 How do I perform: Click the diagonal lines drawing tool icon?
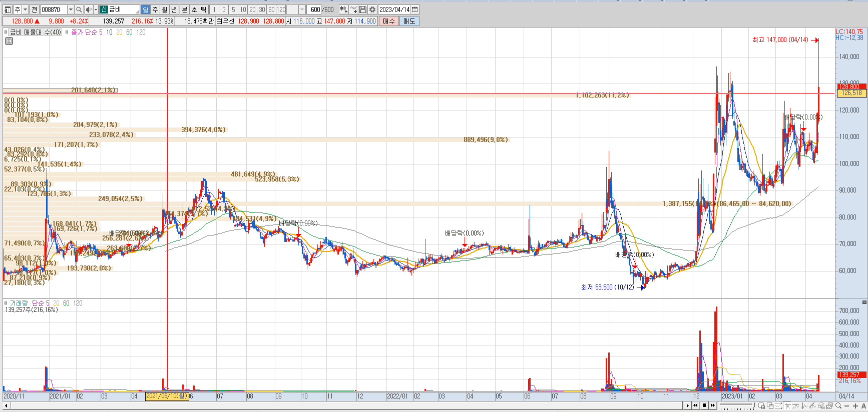(x=812, y=405)
